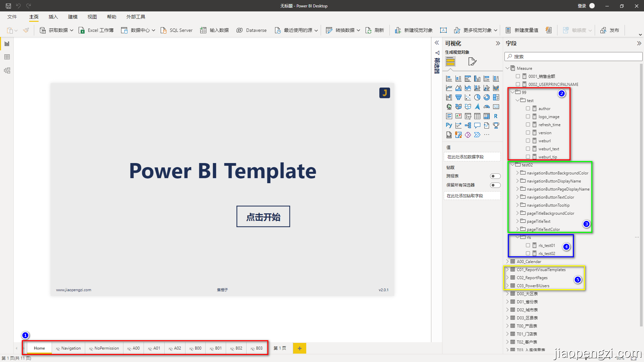Viewport: 644px width, 362px height.
Task: Check the refresh_time field checkbox
Action: pyautogui.click(x=528, y=125)
